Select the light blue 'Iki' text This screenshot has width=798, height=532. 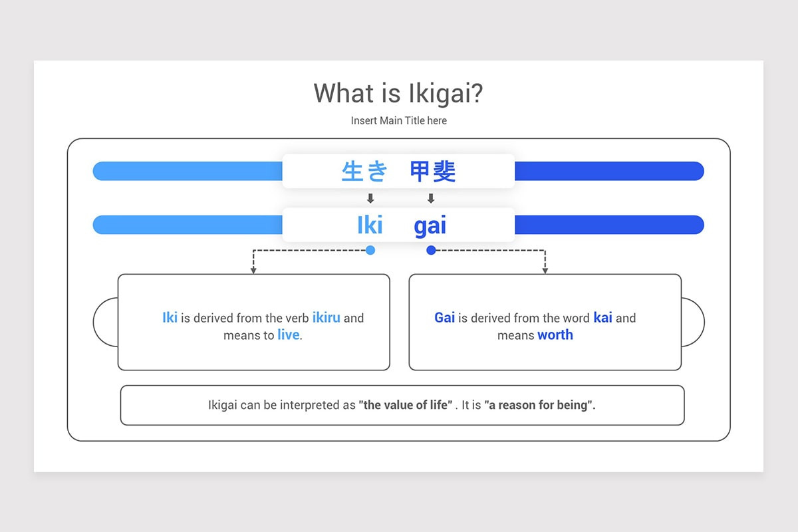[370, 225]
